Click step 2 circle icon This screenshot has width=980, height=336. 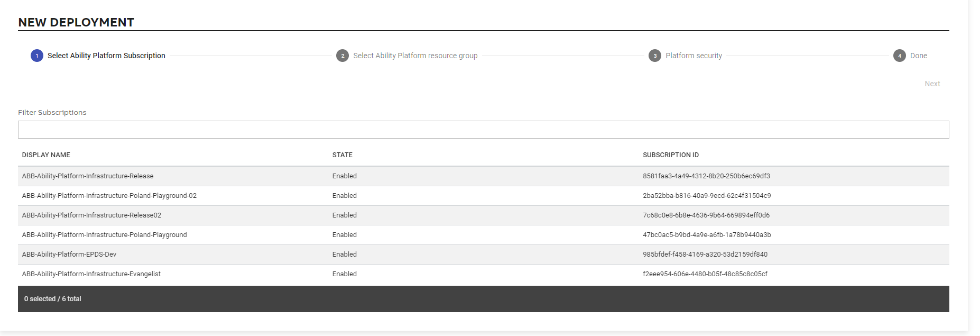343,56
